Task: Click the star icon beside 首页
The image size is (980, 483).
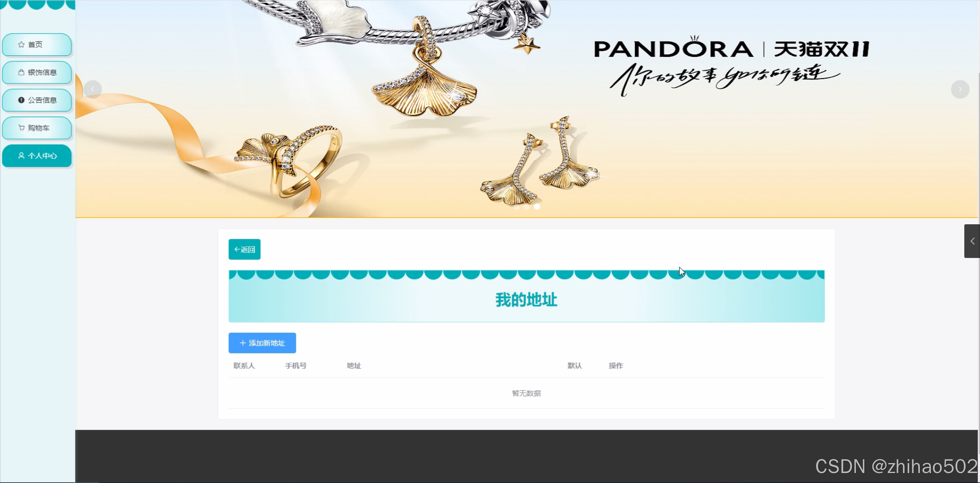Action: tap(21, 44)
